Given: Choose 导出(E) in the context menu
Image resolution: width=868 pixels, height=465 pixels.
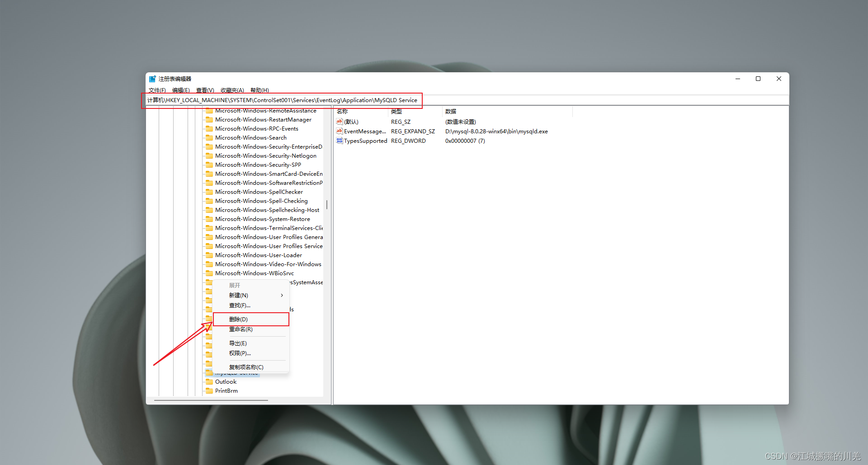Looking at the screenshot, I should point(251,343).
